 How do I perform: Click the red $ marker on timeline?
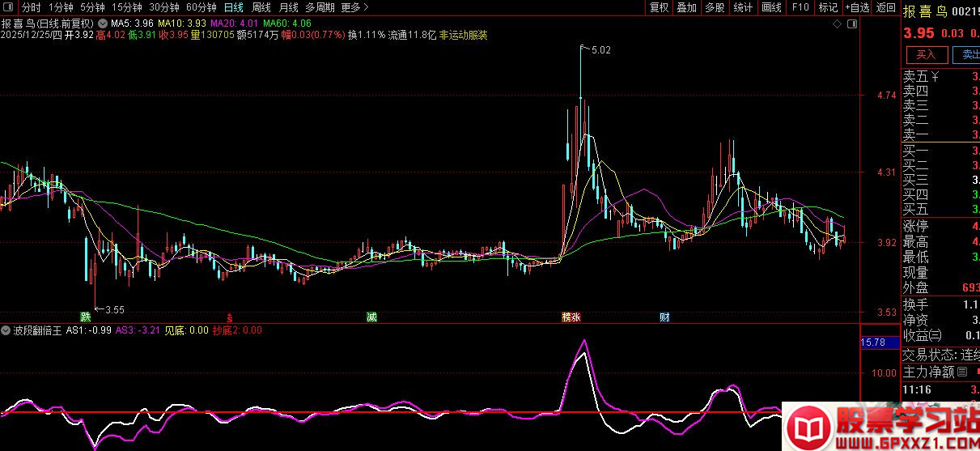click(x=230, y=317)
